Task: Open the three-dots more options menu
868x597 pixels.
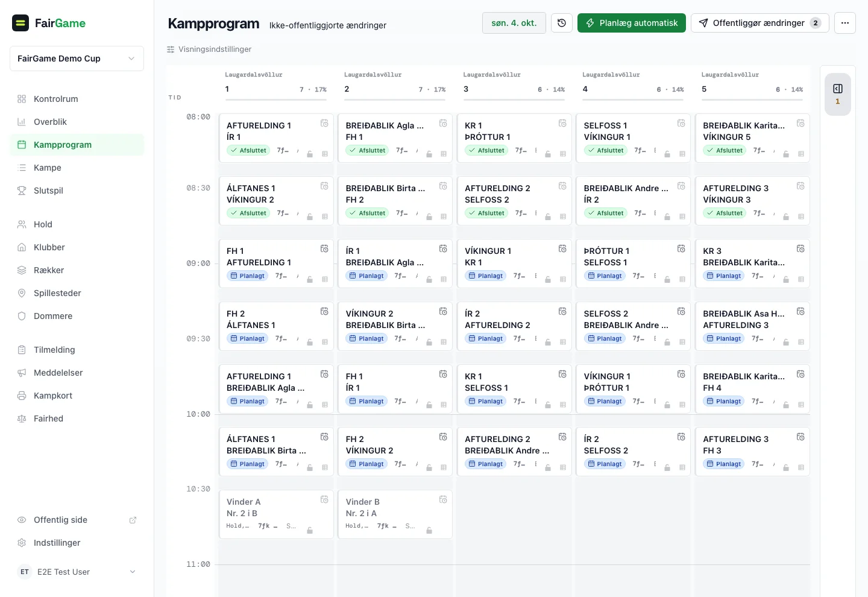Action: [845, 23]
